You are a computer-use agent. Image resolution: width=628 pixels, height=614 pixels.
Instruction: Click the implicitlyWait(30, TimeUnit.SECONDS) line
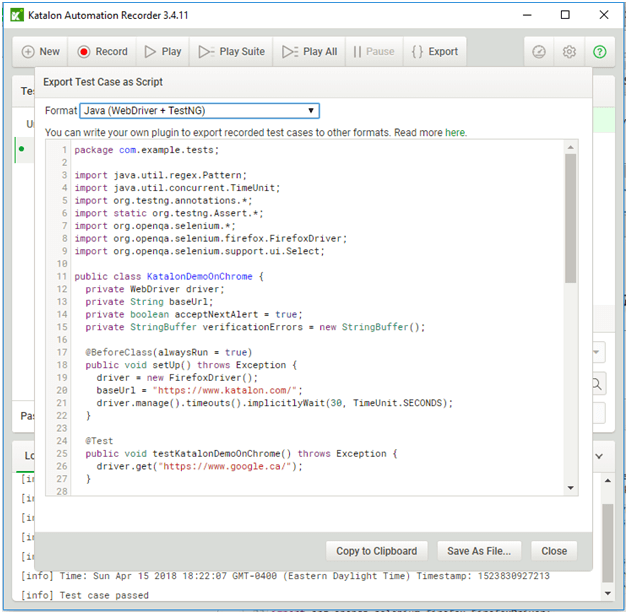click(274, 403)
